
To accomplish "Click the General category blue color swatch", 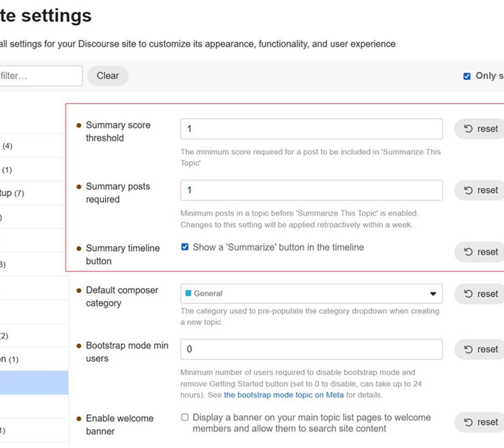I will click(188, 293).
